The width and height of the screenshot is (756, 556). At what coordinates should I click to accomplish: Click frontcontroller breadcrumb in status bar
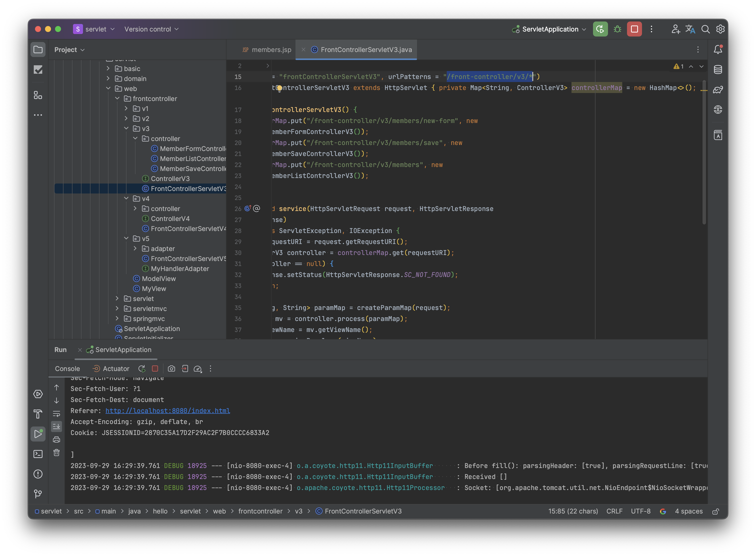[260, 511]
